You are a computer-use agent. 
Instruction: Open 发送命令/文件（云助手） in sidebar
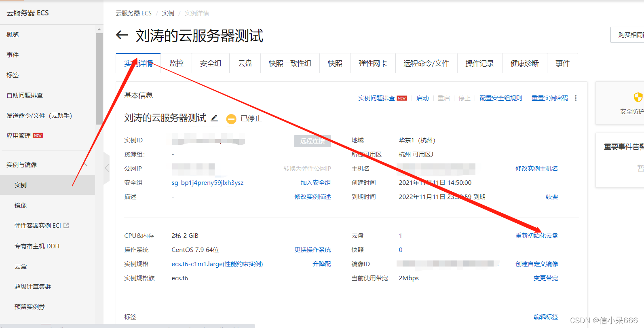[39, 116]
